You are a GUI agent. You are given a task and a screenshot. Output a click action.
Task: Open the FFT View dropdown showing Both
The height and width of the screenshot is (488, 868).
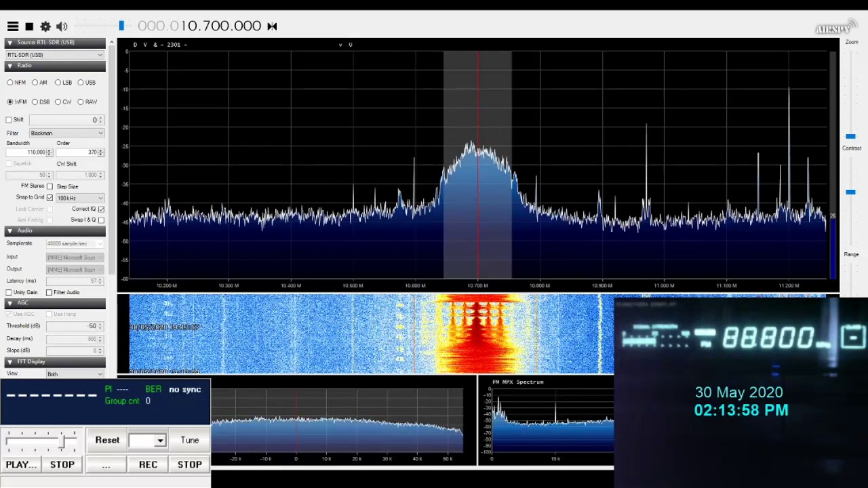75,373
